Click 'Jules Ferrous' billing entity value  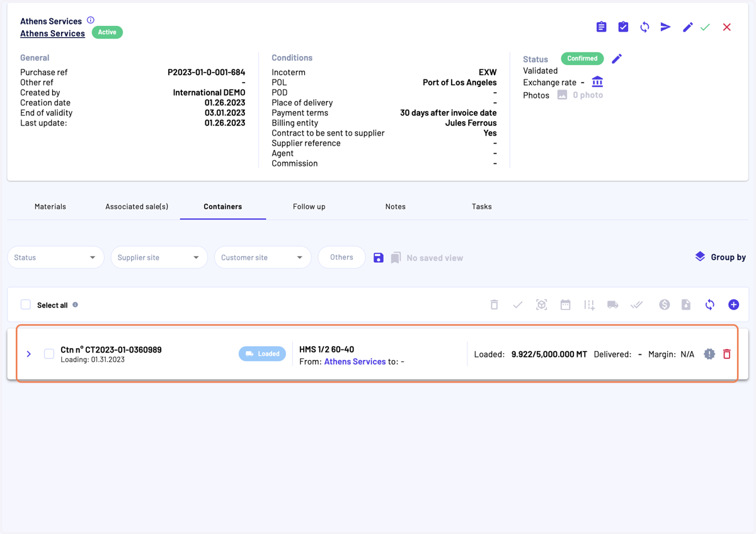coord(471,122)
